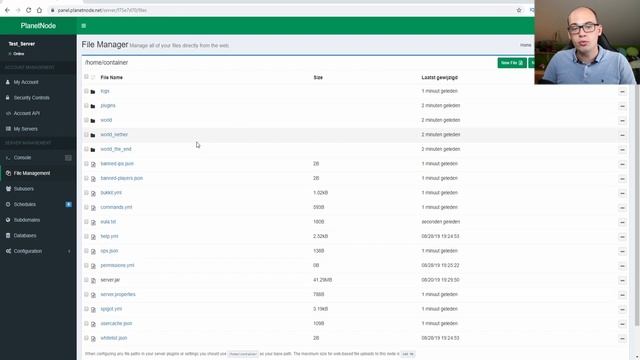Check the box for server.properties

point(86,294)
